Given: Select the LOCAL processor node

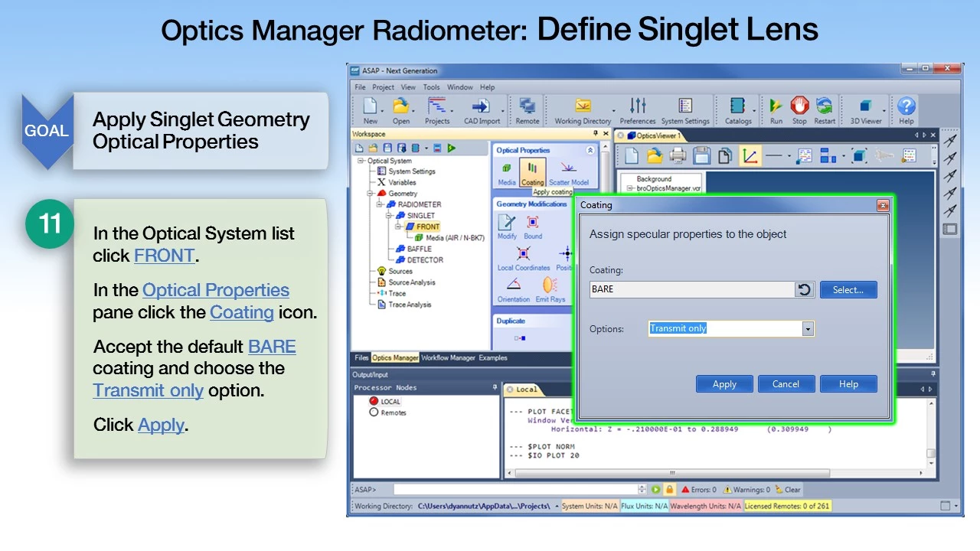Looking at the screenshot, I should [x=385, y=401].
